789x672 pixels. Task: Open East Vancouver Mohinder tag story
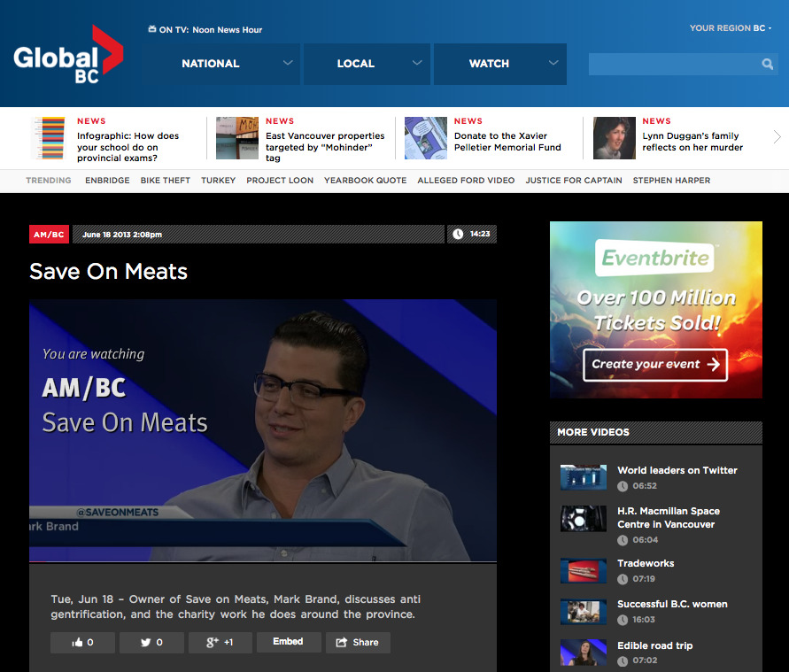(x=325, y=147)
